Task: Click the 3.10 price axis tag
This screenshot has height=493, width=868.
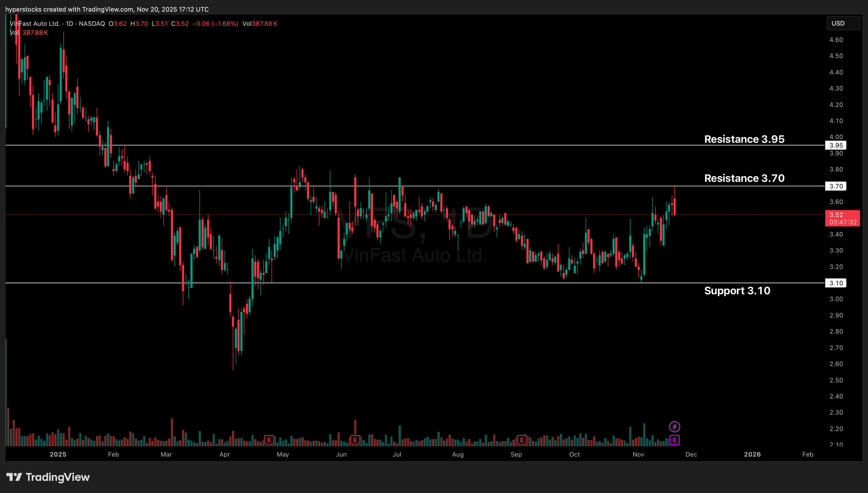Action: 836,283
